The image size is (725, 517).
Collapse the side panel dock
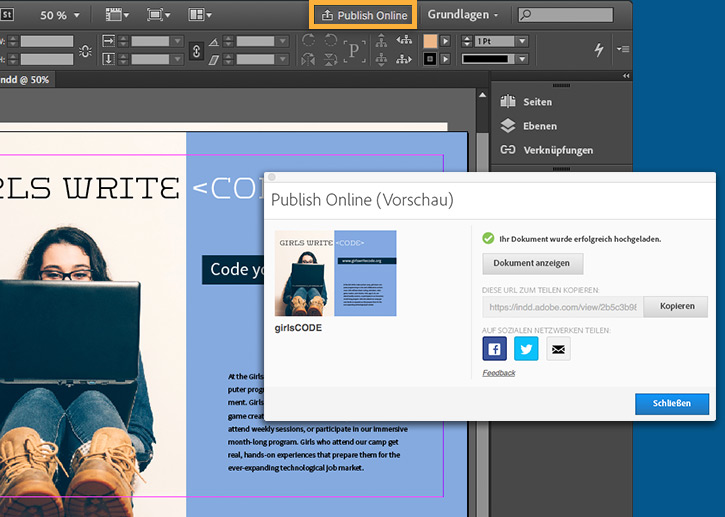[x=626, y=76]
